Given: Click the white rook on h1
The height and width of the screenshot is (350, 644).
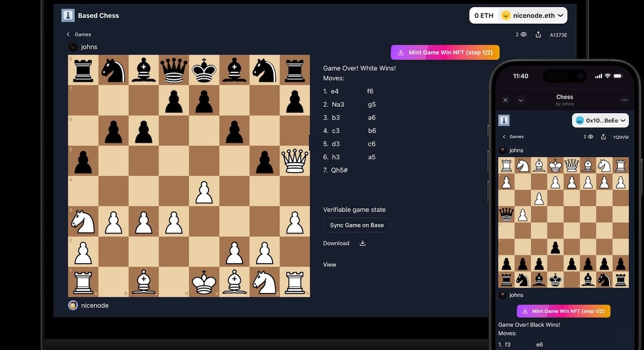Looking at the screenshot, I should [295, 282].
